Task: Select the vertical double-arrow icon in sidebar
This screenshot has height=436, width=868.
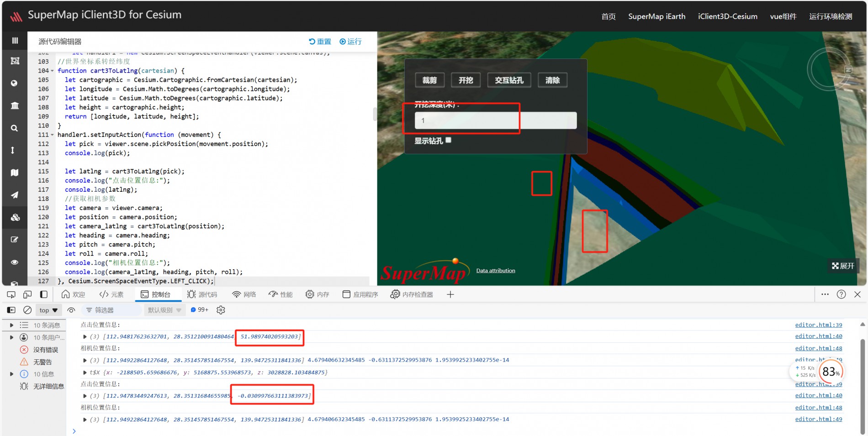Action: click(13, 150)
